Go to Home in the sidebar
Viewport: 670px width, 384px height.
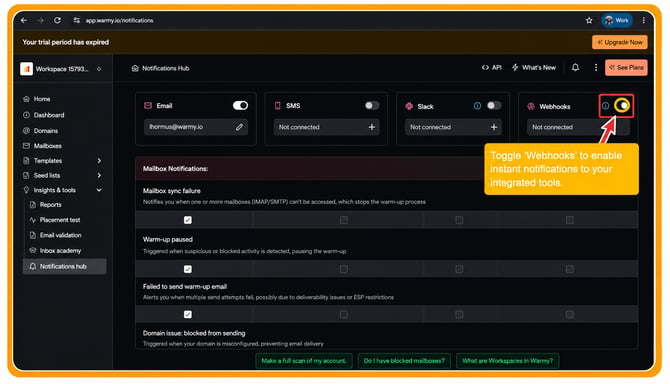[x=42, y=99]
